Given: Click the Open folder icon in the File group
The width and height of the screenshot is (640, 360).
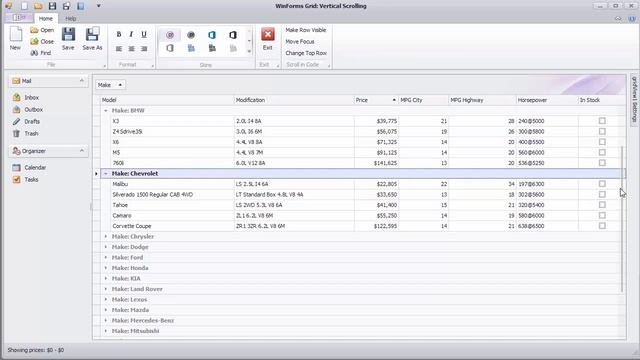Looking at the screenshot, I should click(x=34, y=30).
